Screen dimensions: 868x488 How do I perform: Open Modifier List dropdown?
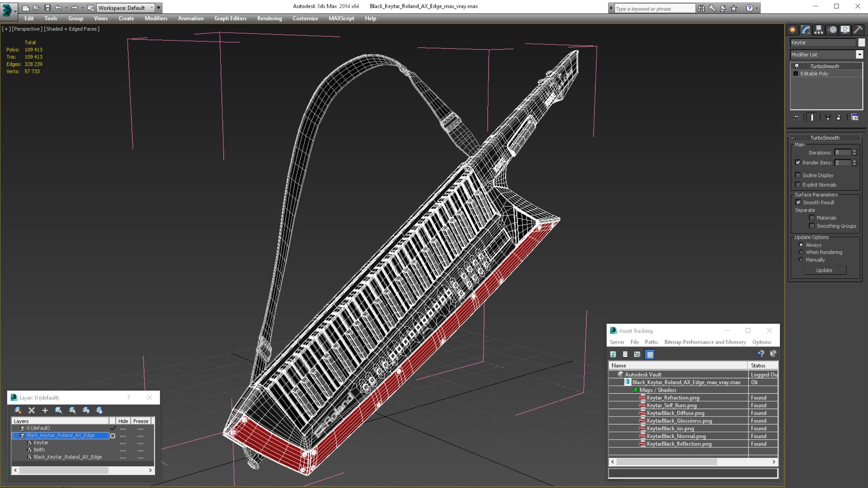[859, 55]
